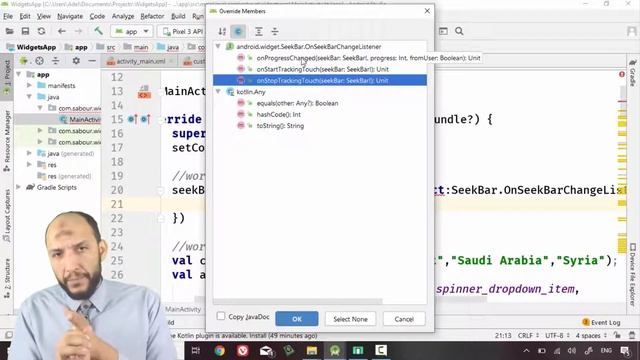This screenshot has height=360, width=640.
Task: Expand the res folder
Action: [x=29, y=165]
